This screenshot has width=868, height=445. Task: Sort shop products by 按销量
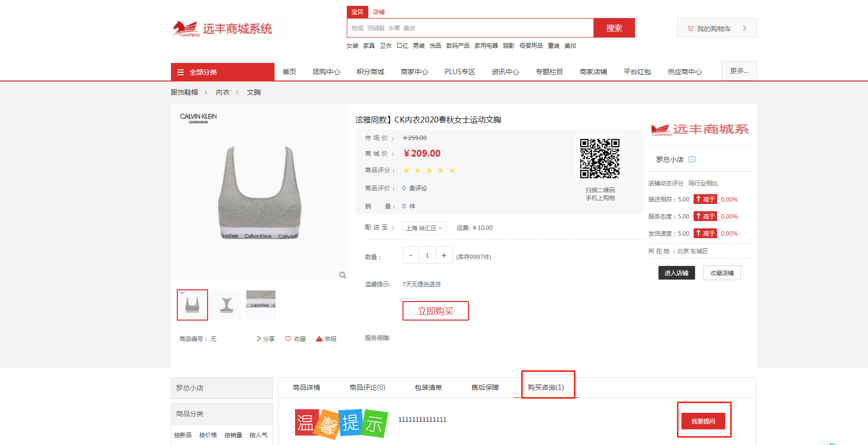tap(233, 435)
